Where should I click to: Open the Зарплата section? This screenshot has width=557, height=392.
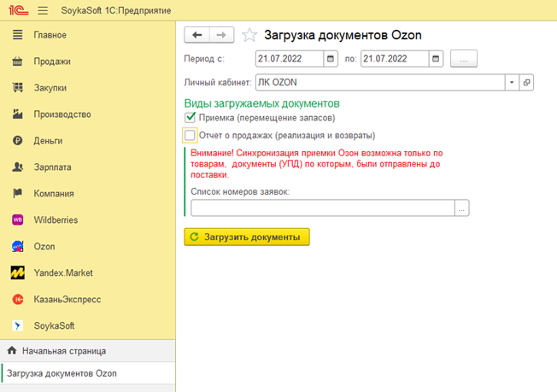click(53, 167)
